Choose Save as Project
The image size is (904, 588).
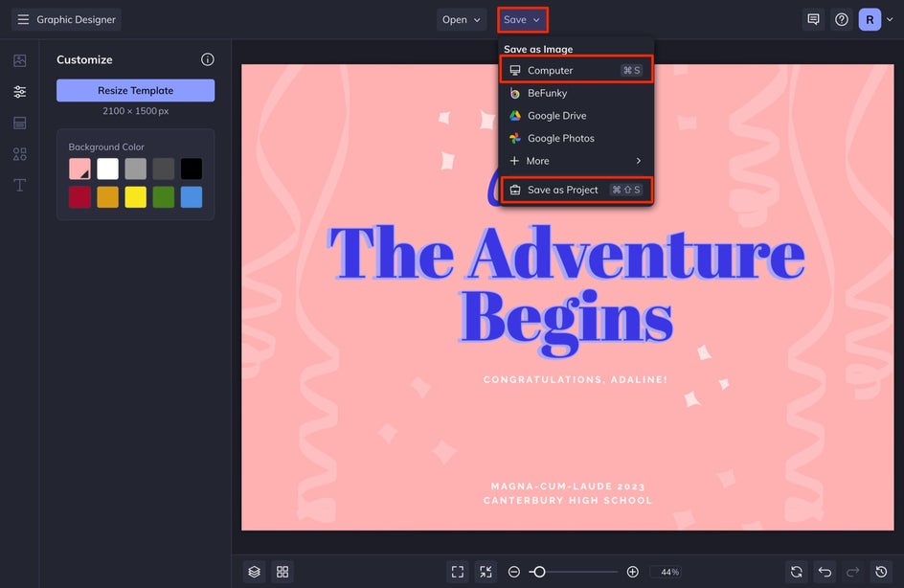576,190
